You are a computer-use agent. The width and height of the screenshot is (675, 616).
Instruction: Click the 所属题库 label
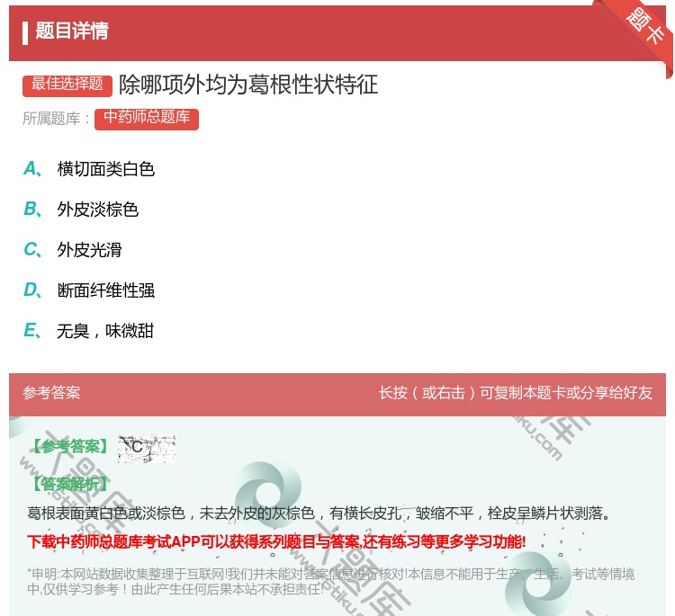point(56,119)
